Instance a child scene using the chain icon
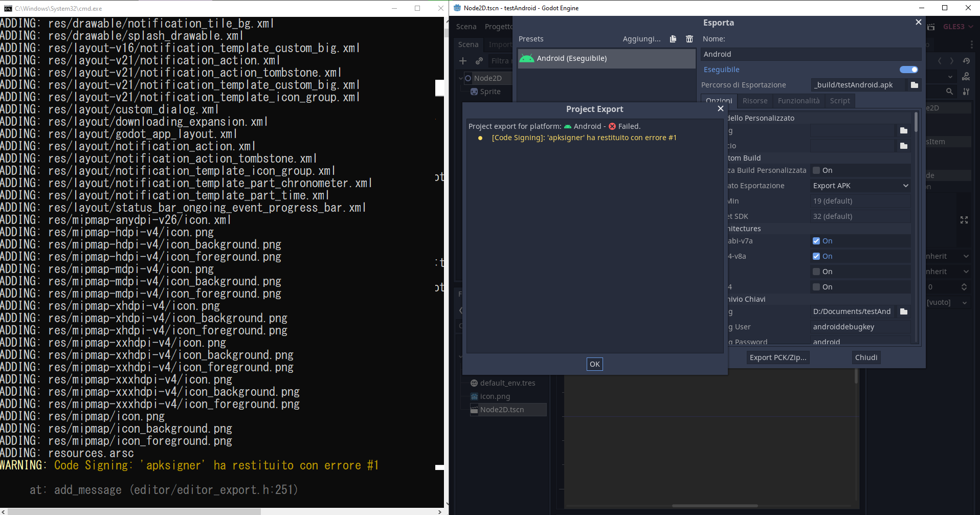 pos(479,61)
